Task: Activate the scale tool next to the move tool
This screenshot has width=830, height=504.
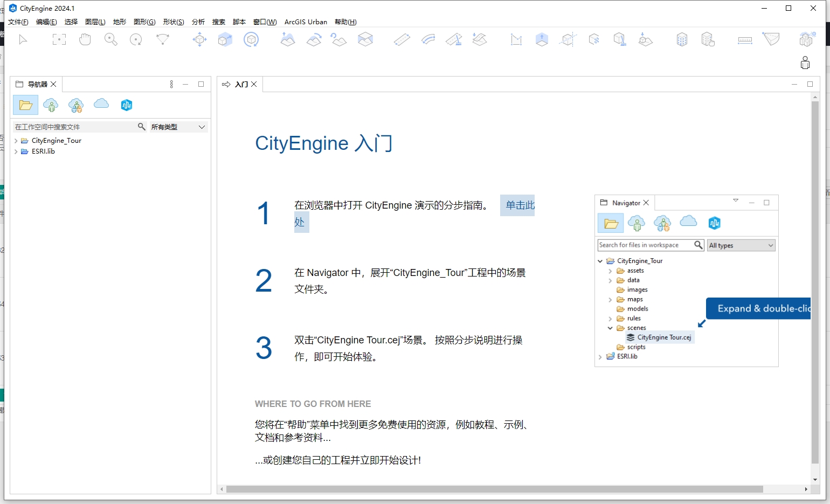Action: (225, 39)
